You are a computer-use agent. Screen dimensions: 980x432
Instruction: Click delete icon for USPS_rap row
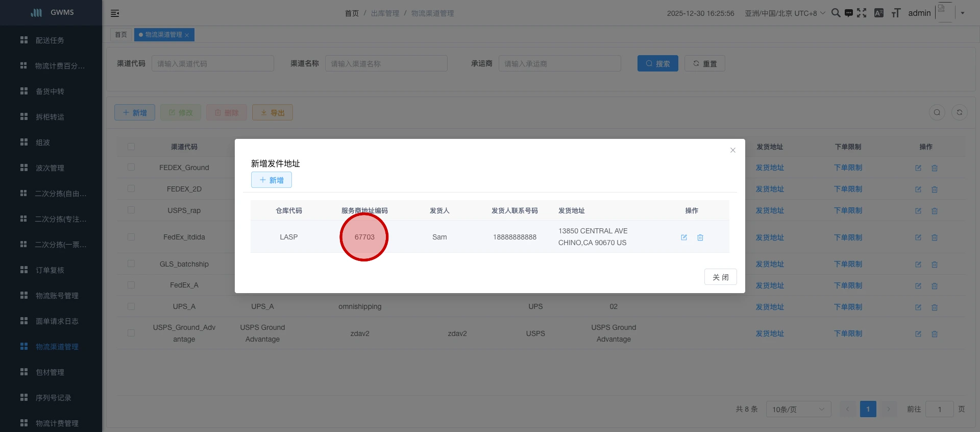935,211
